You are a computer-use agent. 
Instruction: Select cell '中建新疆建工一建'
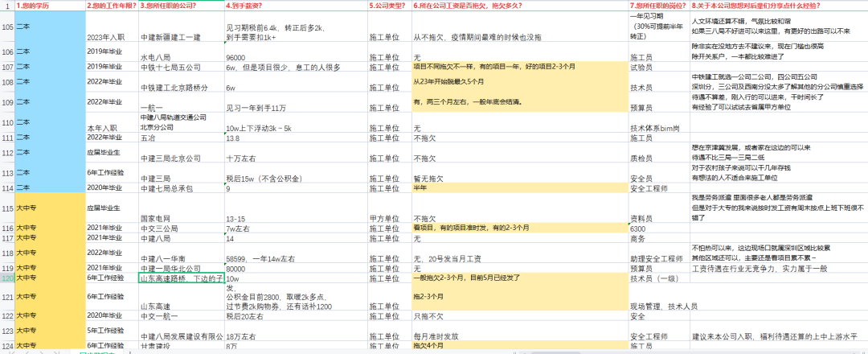pyautogui.click(x=181, y=26)
